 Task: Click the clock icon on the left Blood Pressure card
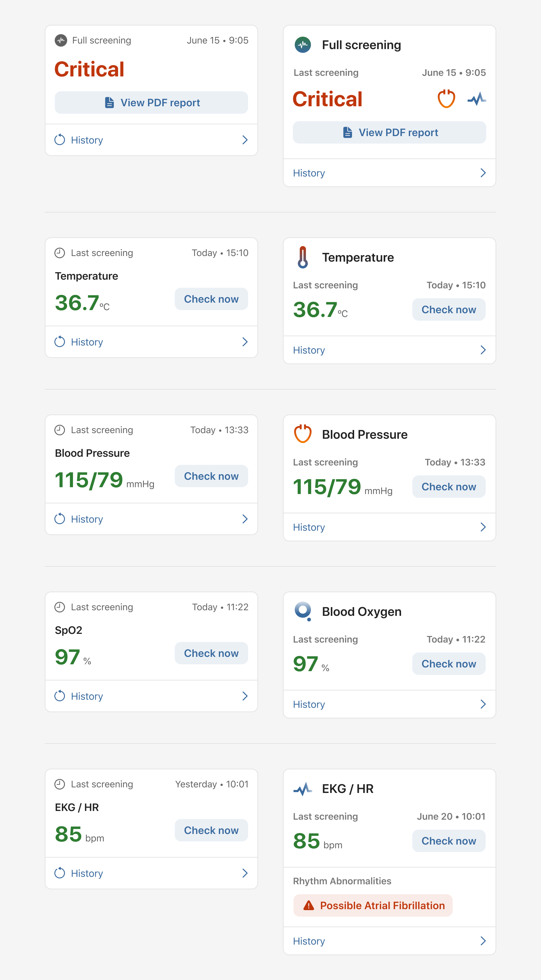[60, 430]
